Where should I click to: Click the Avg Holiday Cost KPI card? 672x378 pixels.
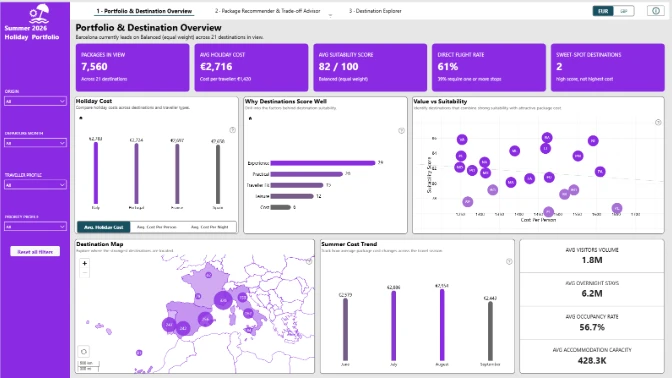(x=251, y=67)
